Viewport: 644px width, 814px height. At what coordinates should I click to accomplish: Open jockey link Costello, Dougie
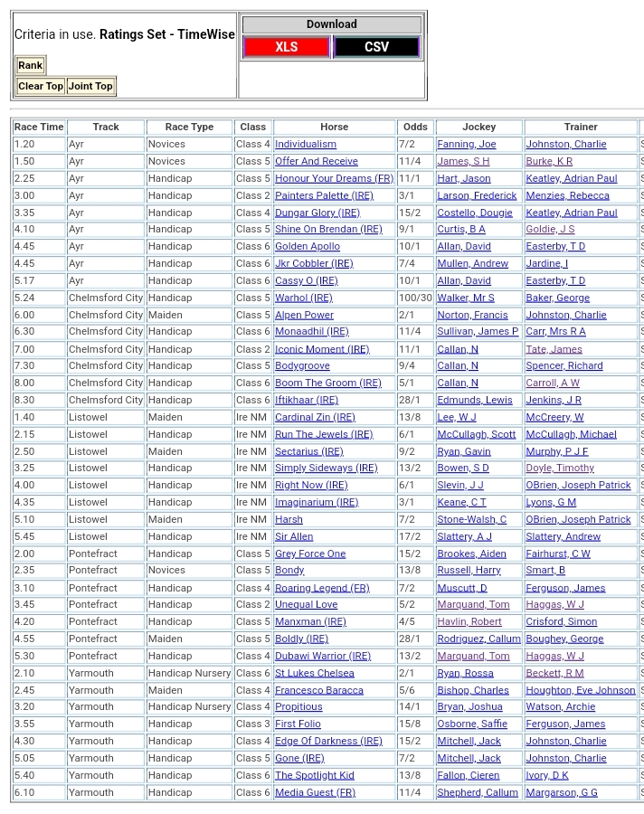474,213
